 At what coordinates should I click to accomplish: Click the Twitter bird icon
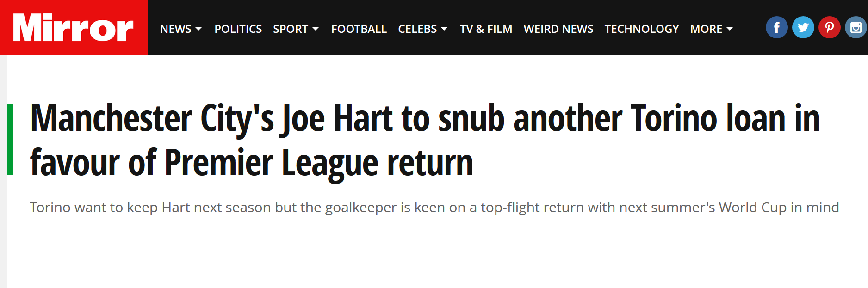[803, 28]
